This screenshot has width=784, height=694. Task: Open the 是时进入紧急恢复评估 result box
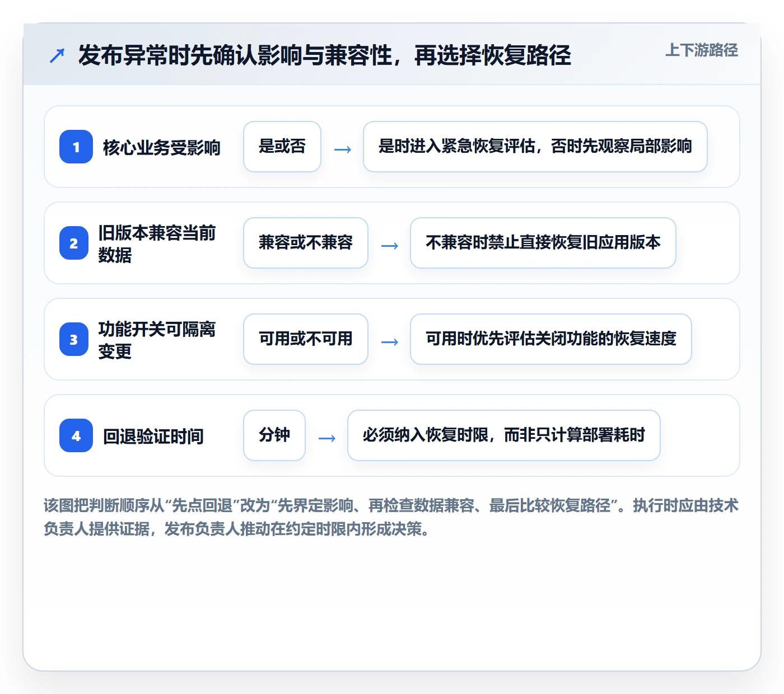[x=535, y=147]
